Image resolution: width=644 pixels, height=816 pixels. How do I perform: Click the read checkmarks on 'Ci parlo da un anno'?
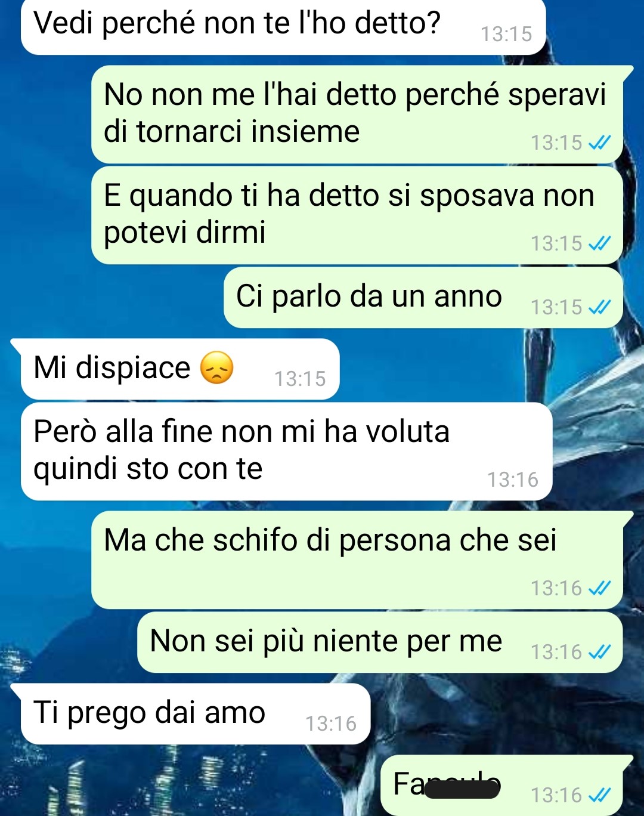click(599, 307)
